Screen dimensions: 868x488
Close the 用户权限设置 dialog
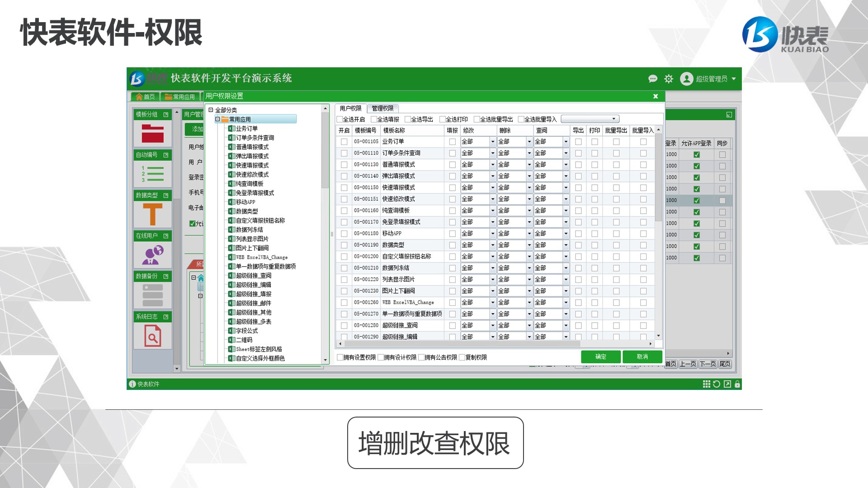coord(656,96)
